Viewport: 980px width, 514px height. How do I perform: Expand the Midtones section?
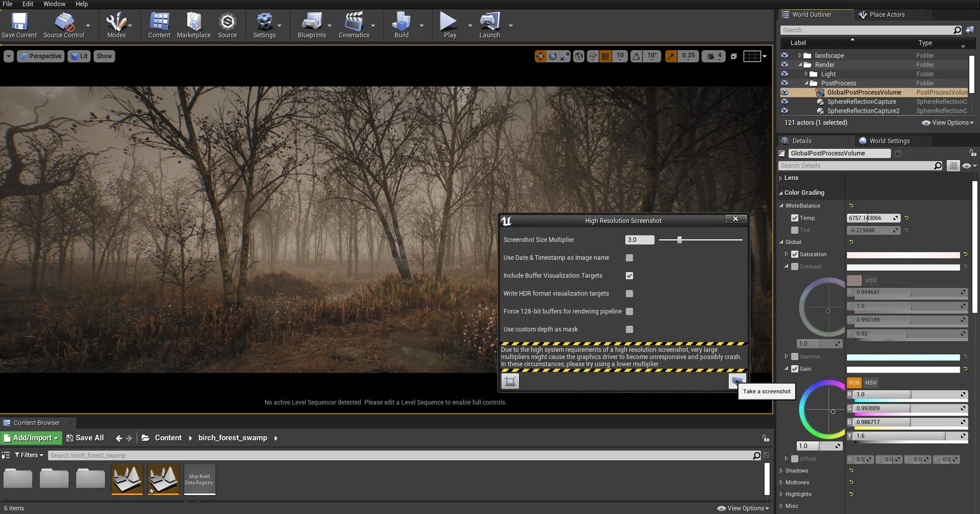click(x=781, y=482)
